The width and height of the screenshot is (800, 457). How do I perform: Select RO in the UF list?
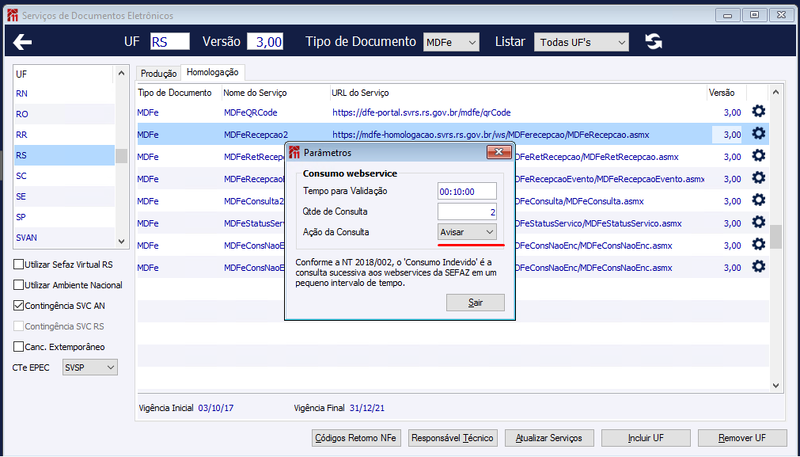click(x=64, y=114)
